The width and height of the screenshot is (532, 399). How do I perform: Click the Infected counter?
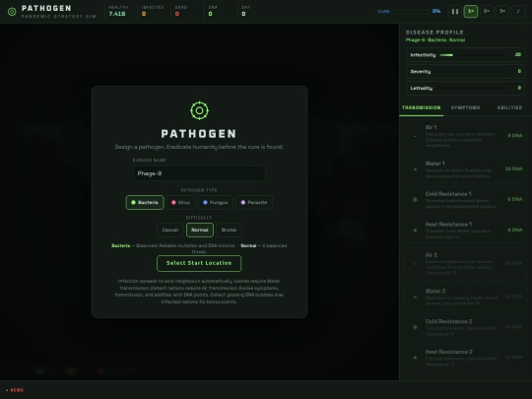tap(153, 11)
